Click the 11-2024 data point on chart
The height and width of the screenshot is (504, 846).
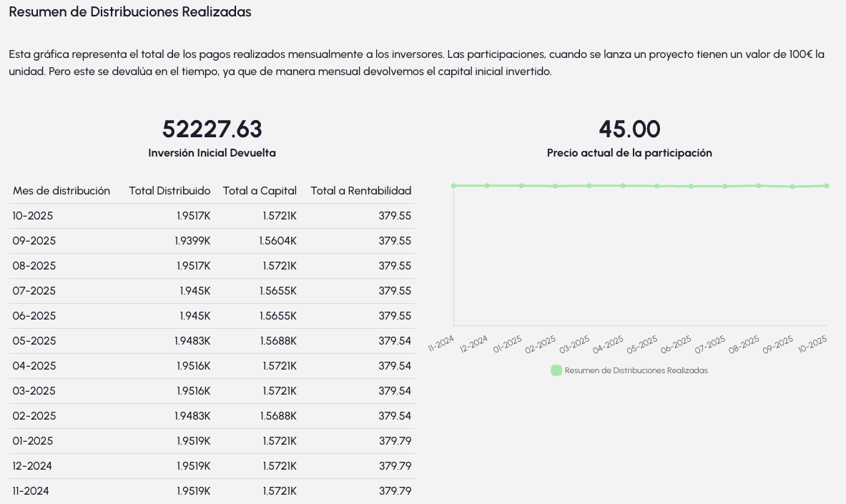click(453, 186)
